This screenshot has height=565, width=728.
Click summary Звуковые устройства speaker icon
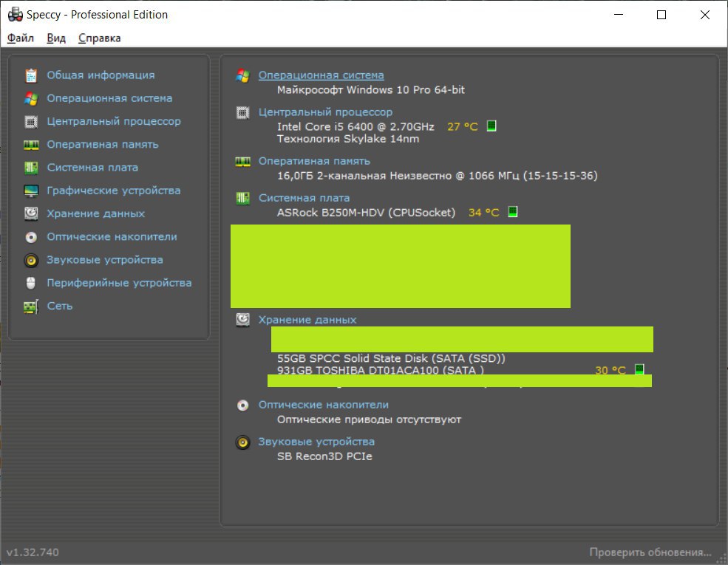(243, 442)
